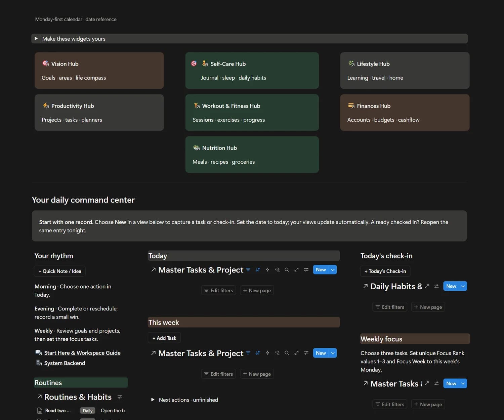Open view settings in This week view
The height and width of the screenshot is (420, 504).
coord(306,353)
